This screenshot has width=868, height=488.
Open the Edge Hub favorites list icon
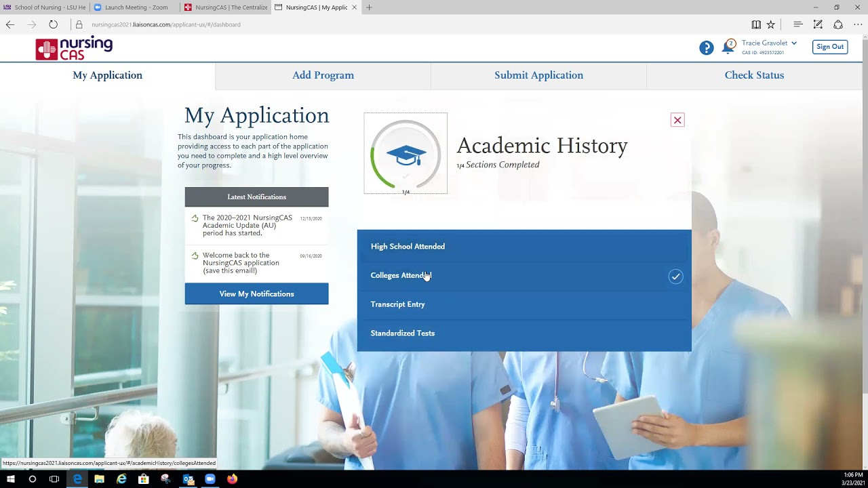[x=798, y=24]
